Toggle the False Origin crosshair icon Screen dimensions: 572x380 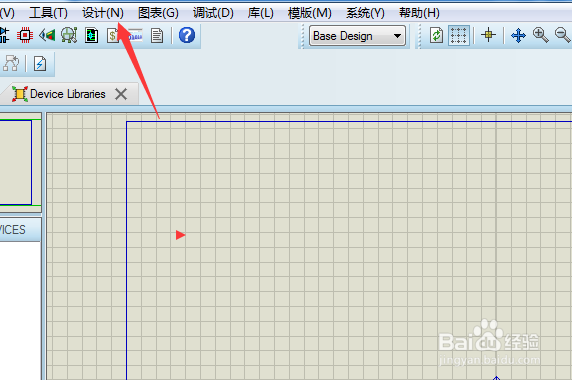(488, 35)
